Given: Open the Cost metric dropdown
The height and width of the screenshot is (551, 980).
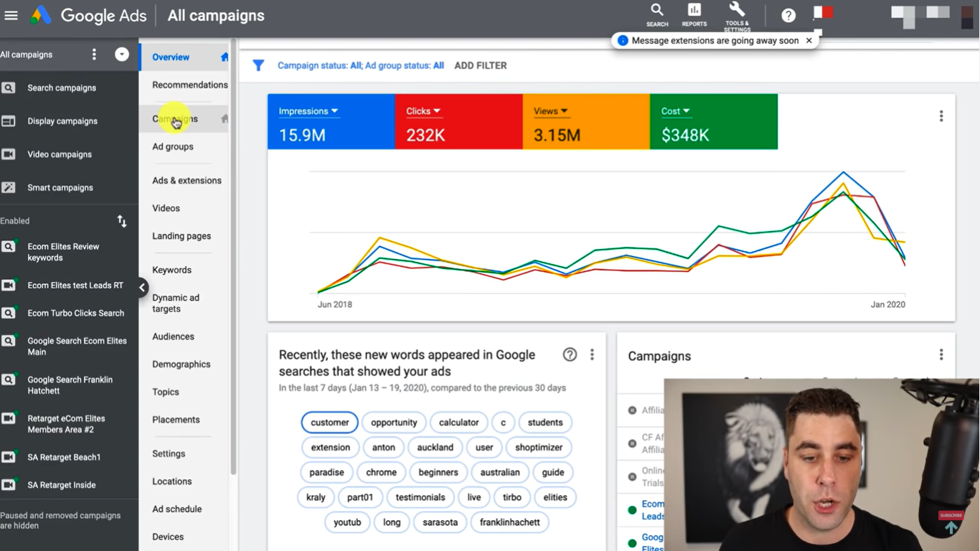Looking at the screenshot, I should point(675,111).
